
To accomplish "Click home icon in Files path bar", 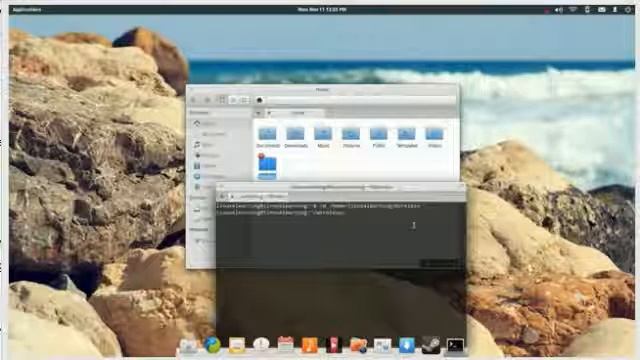I will (259, 100).
